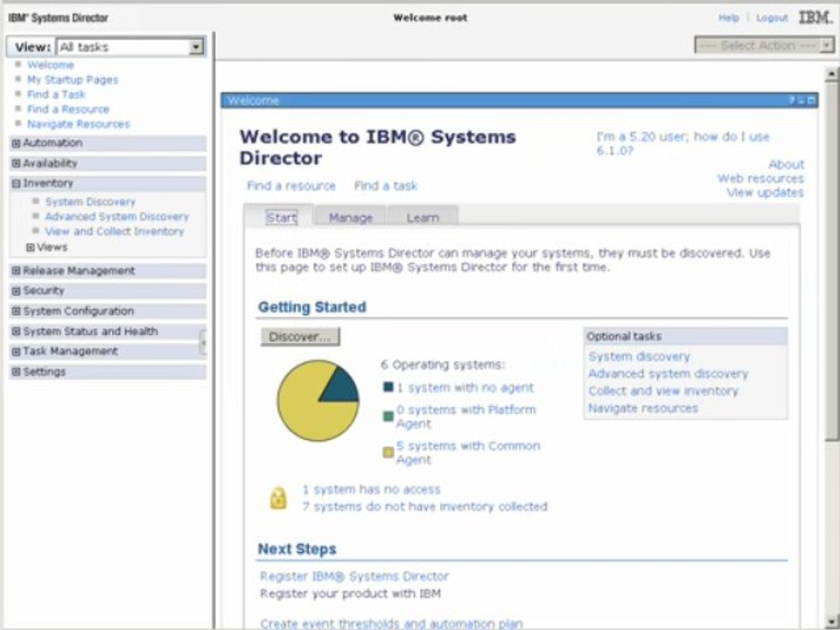Click Find a task link in Welcome
Image resolution: width=840 pixels, height=630 pixels.
(386, 185)
